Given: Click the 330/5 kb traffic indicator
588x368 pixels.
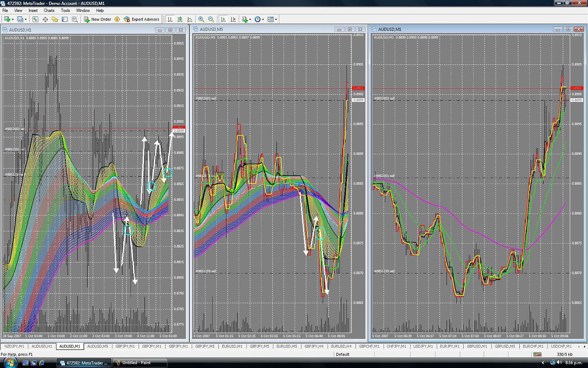Looking at the screenshot, I should 564,354.
